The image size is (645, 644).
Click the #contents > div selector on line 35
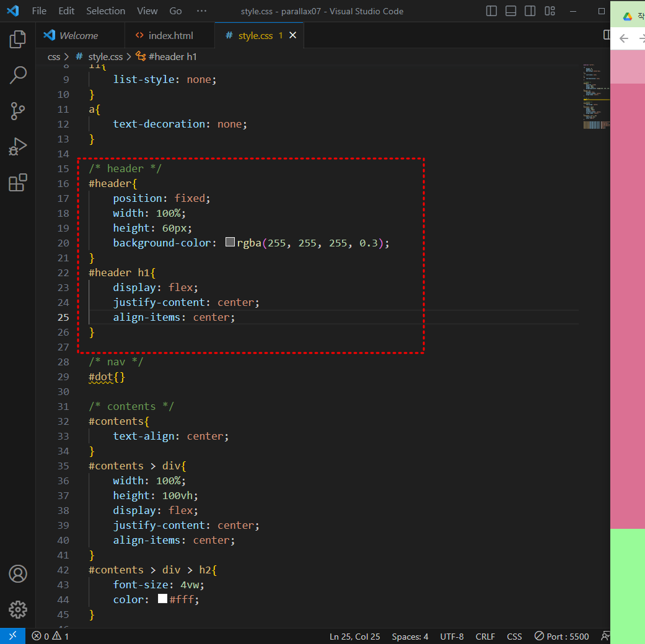[134, 466]
